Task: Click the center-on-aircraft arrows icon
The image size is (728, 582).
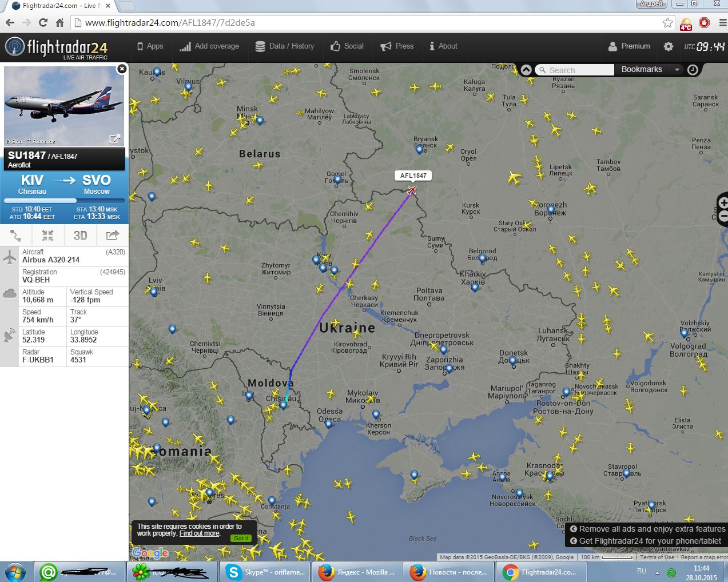Action: point(47,236)
